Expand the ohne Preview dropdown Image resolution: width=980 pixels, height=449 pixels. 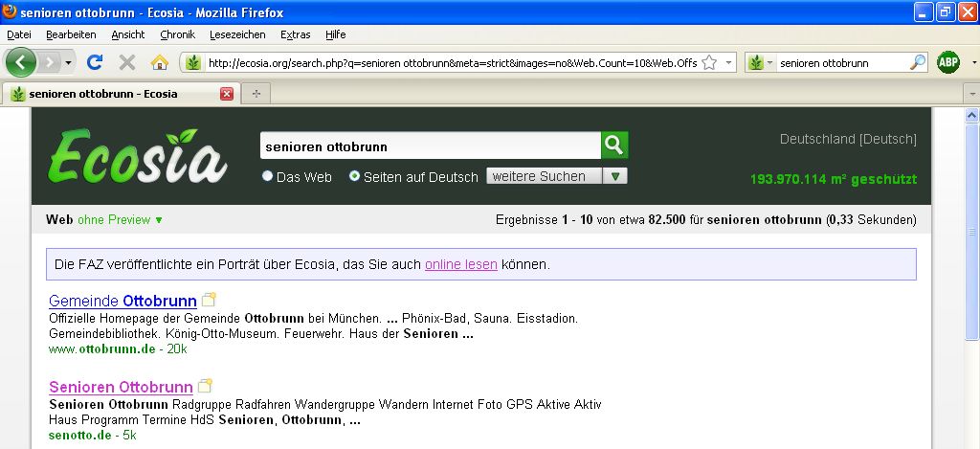120,219
